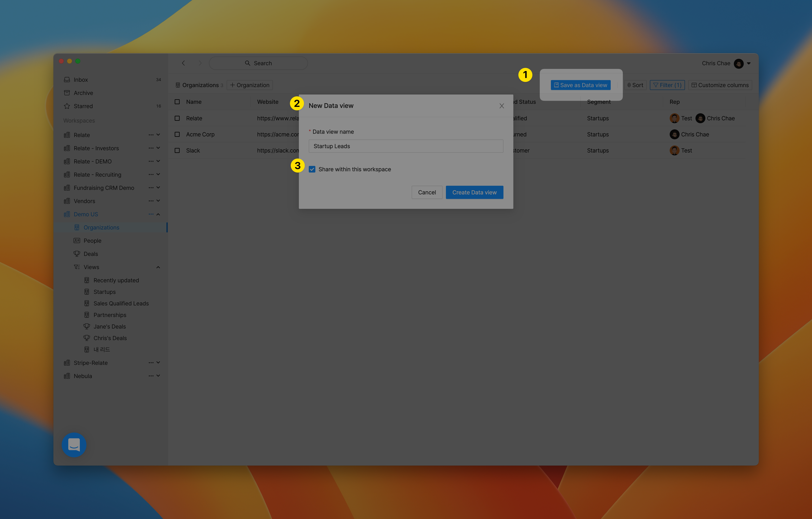Check the Acme Corp row checkbox
Image resolution: width=812 pixels, height=519 pixels.
click(177, 134)
